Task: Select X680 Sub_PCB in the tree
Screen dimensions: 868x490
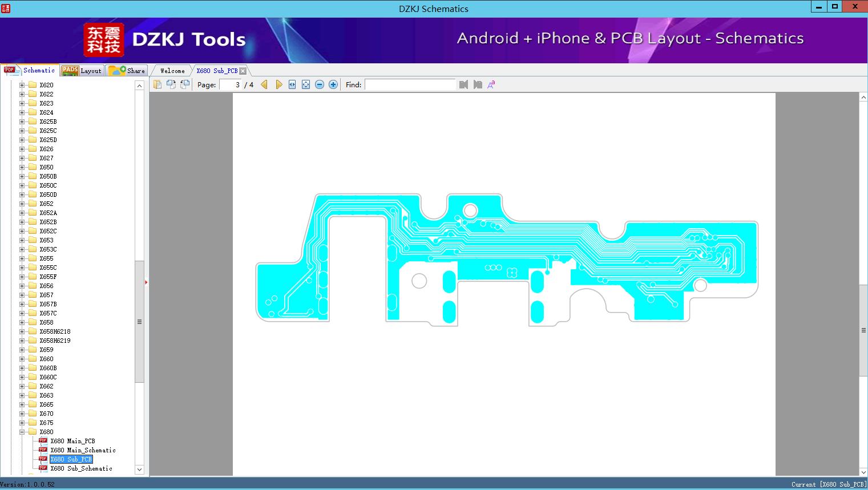Action: pyautogui.click(x=71, y=459)
